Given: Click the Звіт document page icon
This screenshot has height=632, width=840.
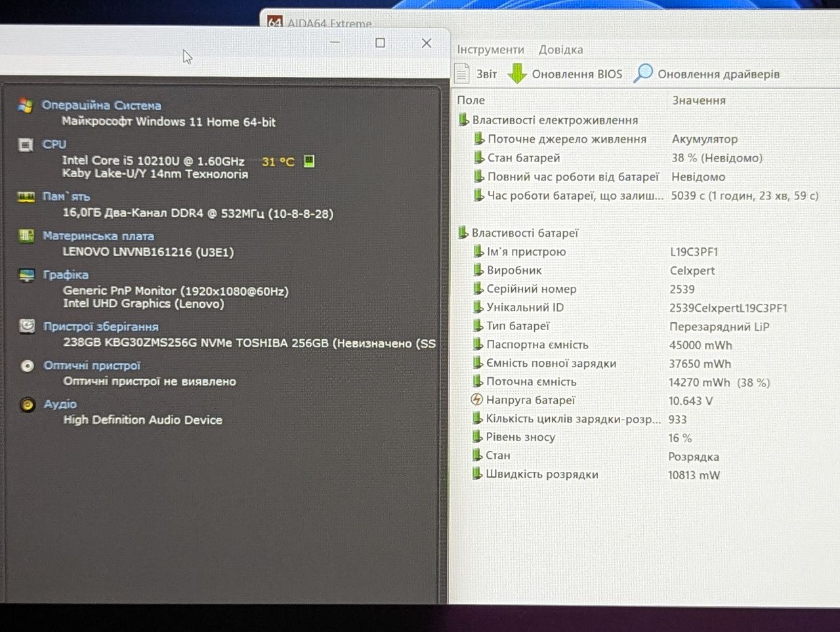Looking at the screenshot, I should click(x=462, y=73).
